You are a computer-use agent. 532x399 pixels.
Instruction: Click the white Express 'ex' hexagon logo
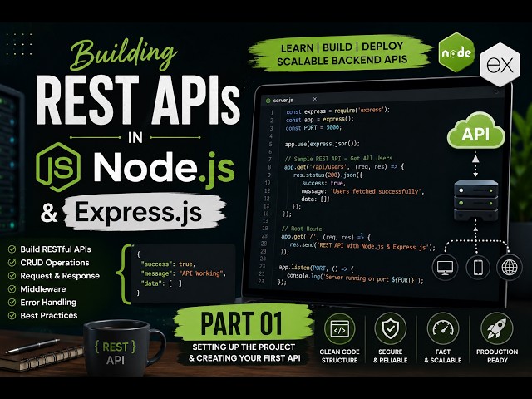tap(500, 64)
